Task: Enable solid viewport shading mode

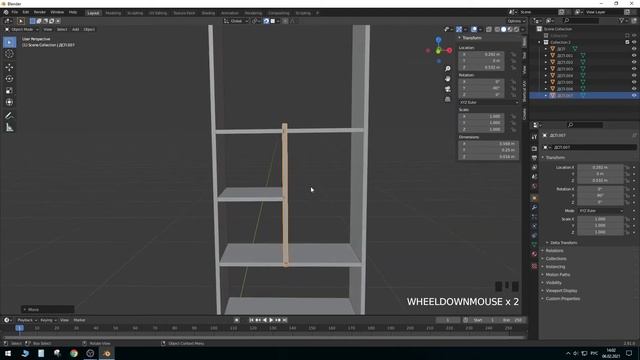Action: (x=504, y=29)
